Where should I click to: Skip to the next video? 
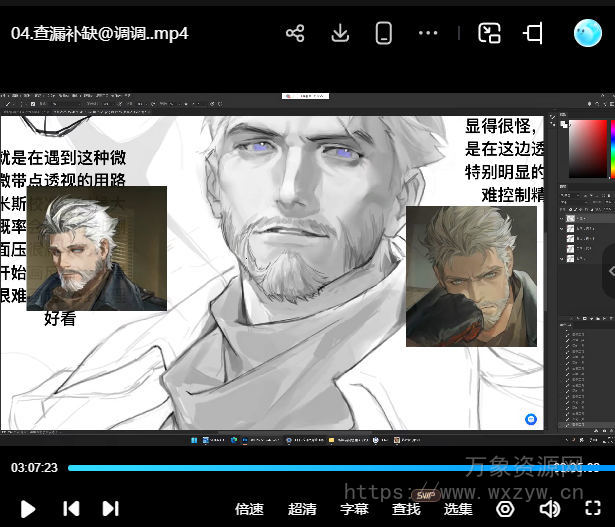(x=111, y=509)
